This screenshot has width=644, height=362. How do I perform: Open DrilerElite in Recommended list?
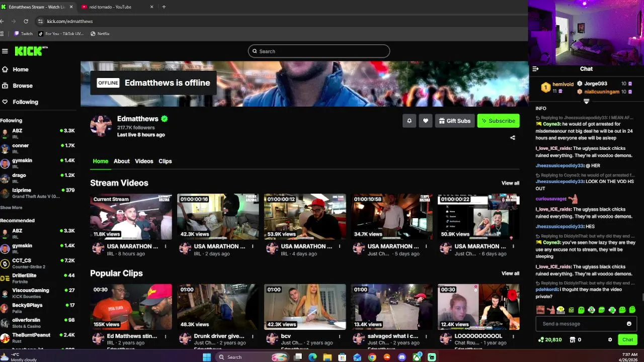(38, 278)
